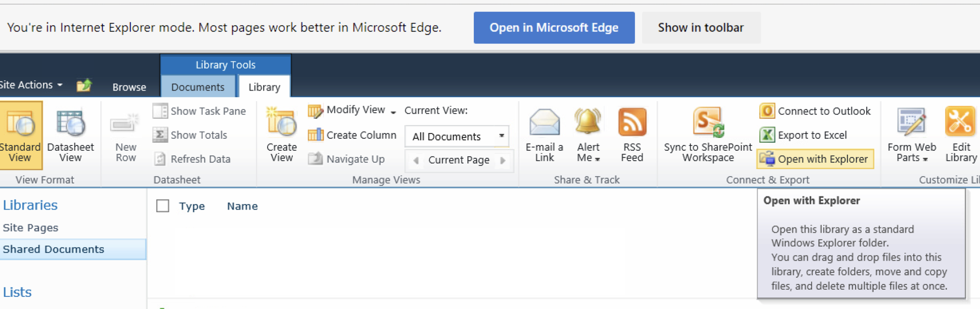Select the Library ribbon tab
The image size is (980, 309).
[264, 87]
